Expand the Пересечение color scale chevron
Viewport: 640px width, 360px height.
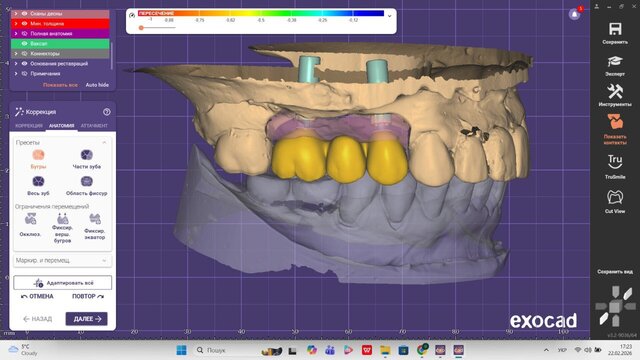(389, 16)
